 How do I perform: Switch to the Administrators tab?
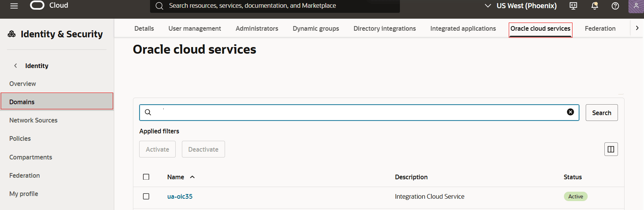coord(257,28)
